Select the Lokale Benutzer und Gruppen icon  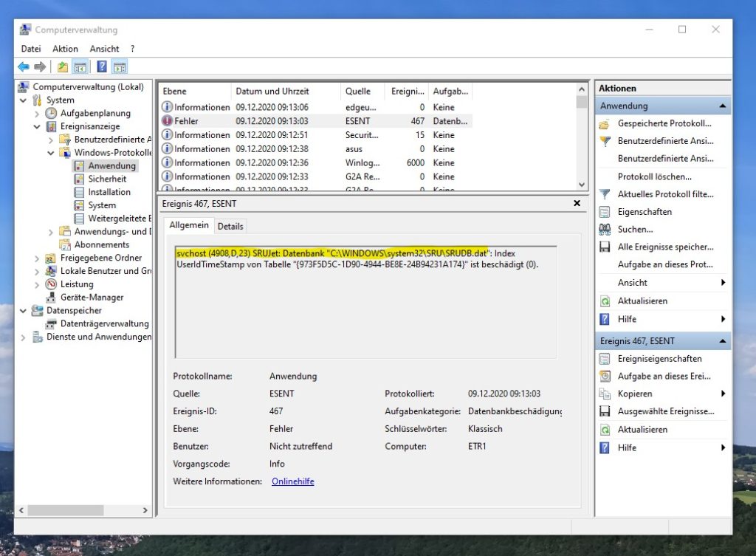51,271
